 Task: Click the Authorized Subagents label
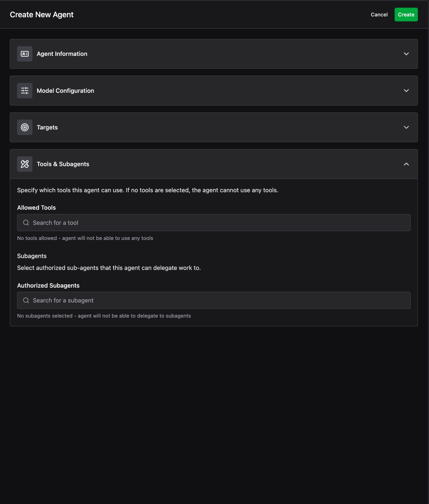48,285
